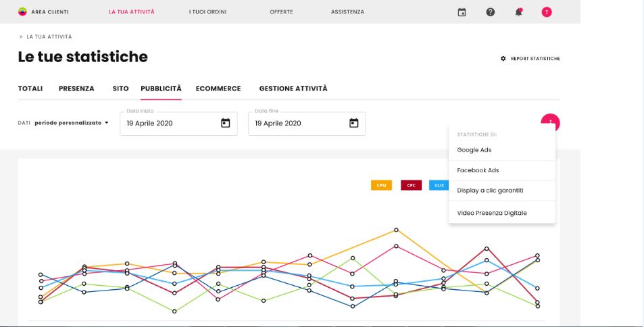Close the pink round statistics menu button

coord(550,122)
